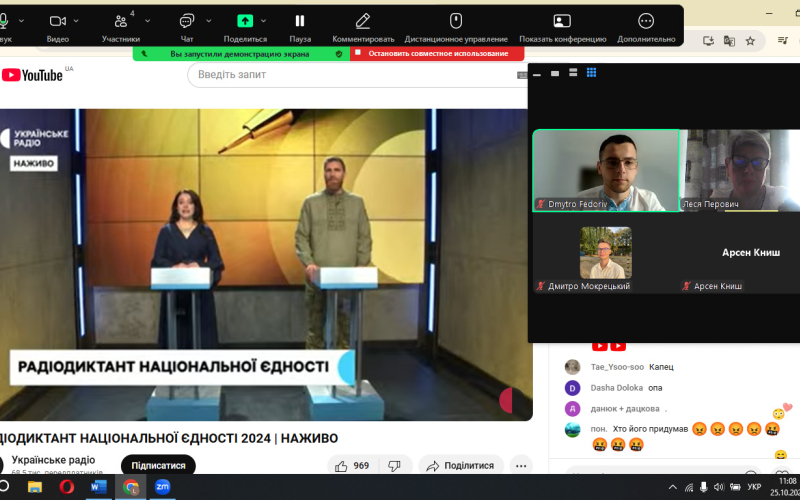This screenshot has width=800, height=500.
Task: Expand the Поделиться options arrow
Action: 263,21
